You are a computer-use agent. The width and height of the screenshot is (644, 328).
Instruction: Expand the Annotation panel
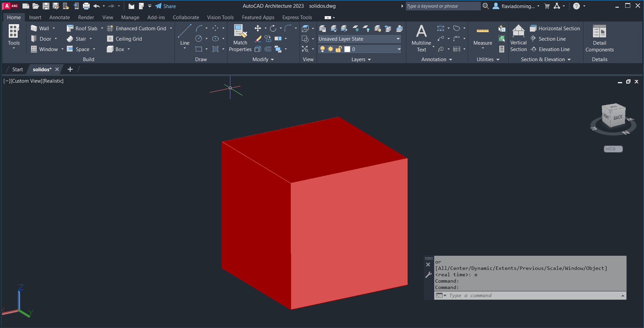(437, 59)
